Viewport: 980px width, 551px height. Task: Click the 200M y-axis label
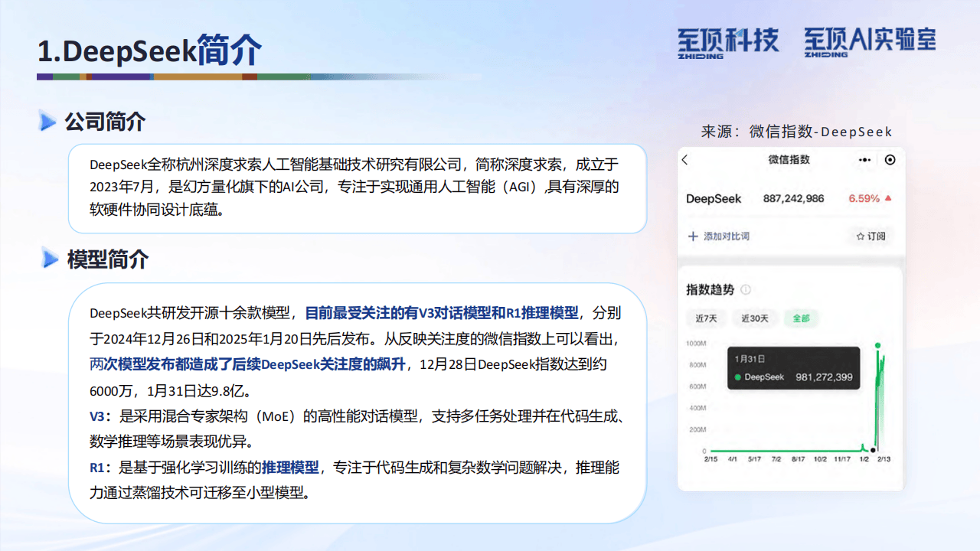click(697, 429)
